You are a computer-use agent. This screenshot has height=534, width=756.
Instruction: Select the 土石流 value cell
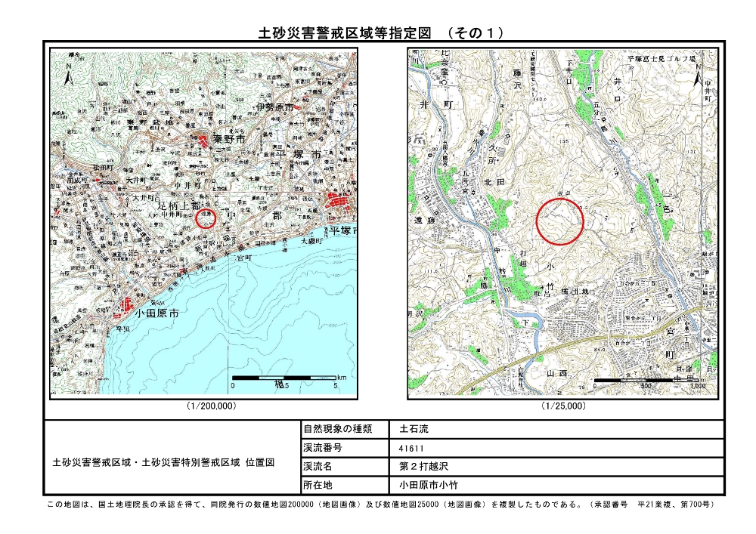pos(414,429)
